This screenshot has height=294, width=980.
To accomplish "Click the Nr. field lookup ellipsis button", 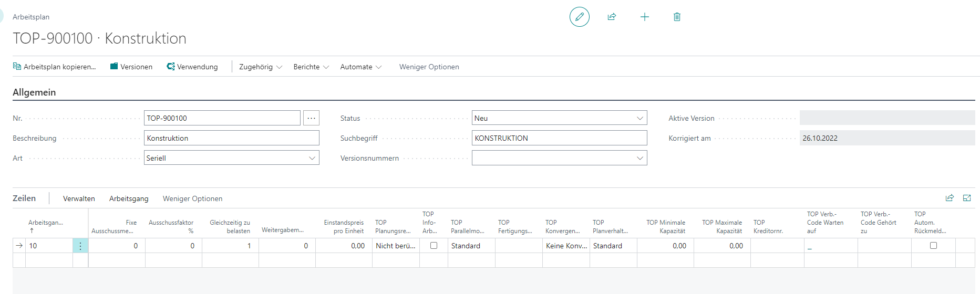I will pos(311,118).
